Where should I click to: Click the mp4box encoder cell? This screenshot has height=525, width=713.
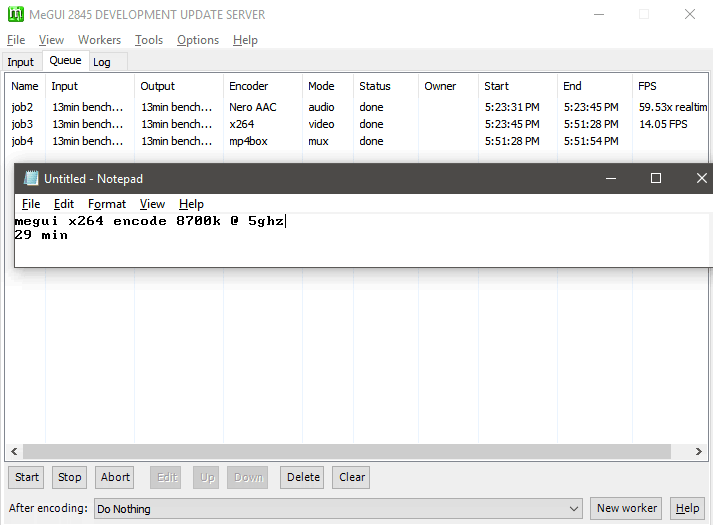coord(248,141)
